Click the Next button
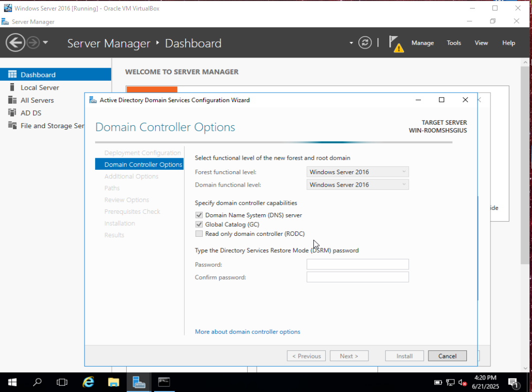This screenshot has width=532, height=392. point(349,356)
